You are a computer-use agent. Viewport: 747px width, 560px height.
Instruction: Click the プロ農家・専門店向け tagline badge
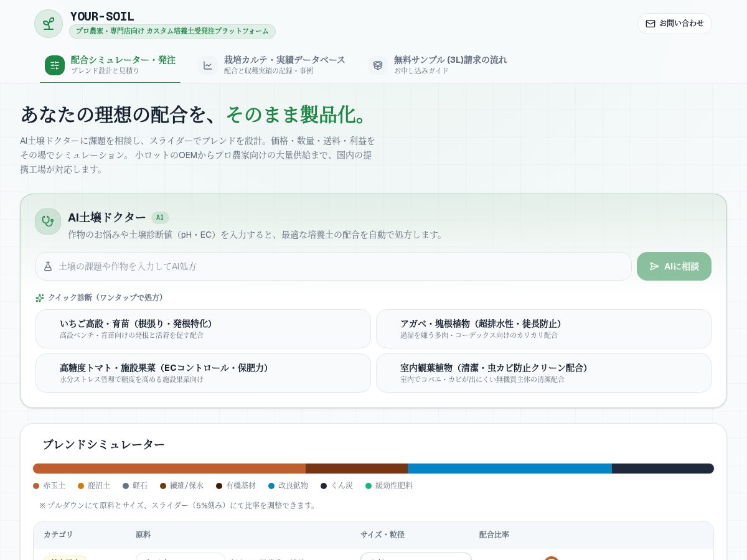pos(172,31)
